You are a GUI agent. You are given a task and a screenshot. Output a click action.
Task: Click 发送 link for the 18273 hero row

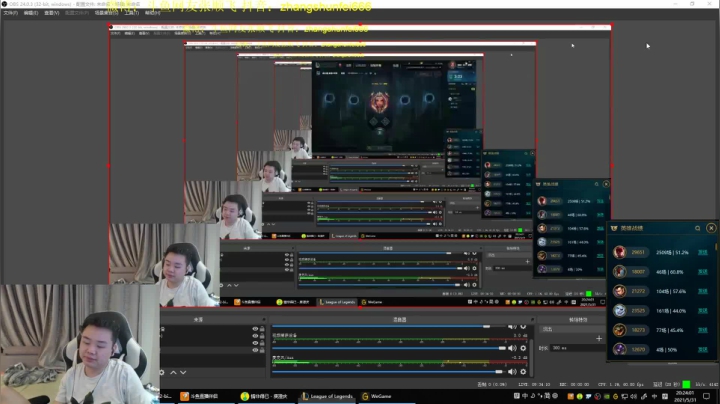point(703,330)
